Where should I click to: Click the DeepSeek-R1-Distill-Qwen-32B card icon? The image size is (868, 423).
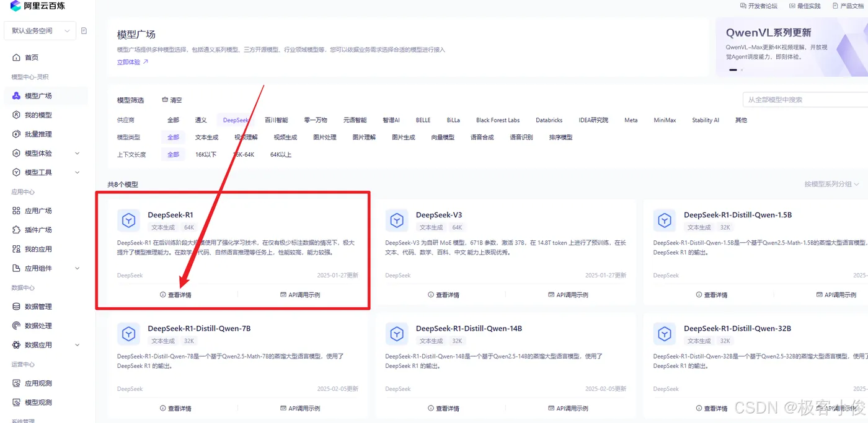coord(665,334)
